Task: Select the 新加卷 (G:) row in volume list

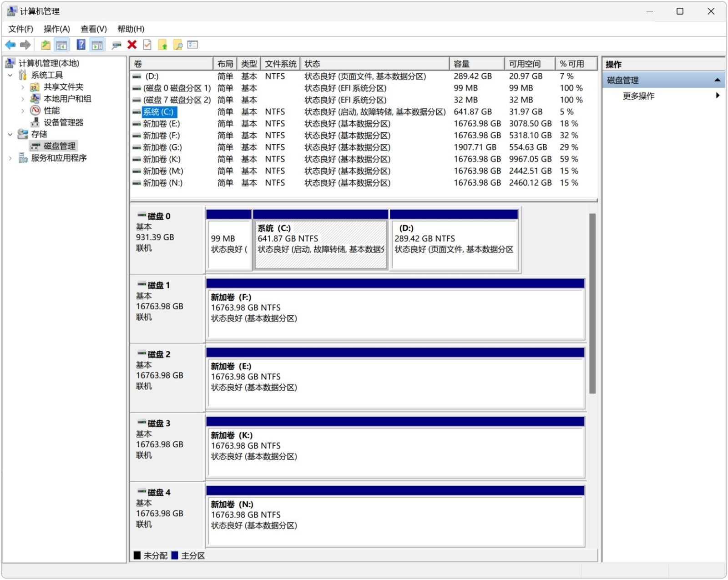Action: (363, 147)
